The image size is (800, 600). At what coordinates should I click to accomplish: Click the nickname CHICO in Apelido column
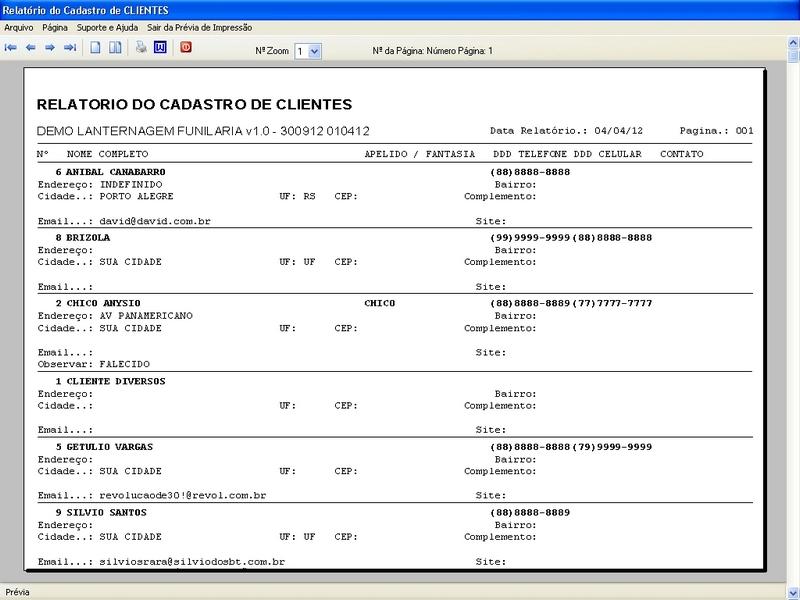(380, 303)
